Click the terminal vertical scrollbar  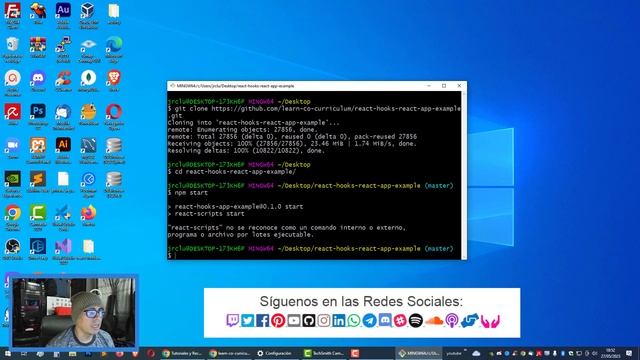(x=464, y=175)
